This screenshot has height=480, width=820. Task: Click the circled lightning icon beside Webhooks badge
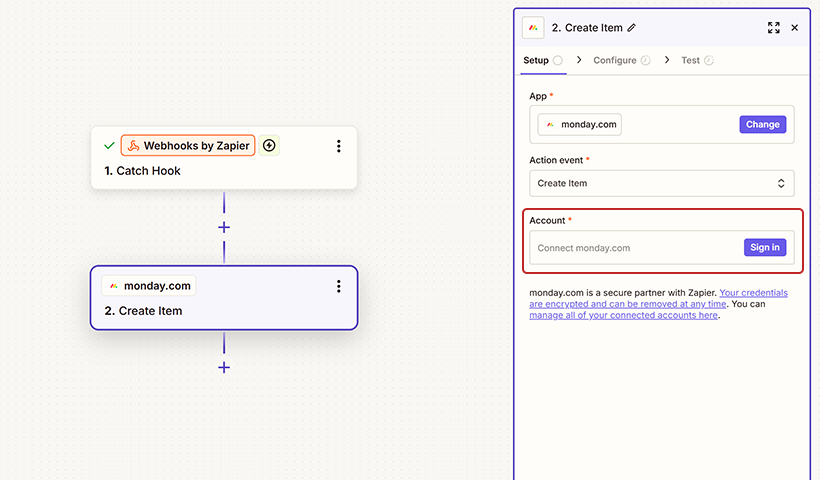point(269,146)
